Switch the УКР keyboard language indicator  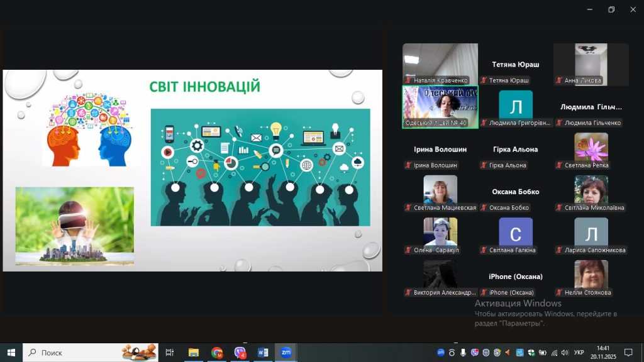tap(579, 353)
